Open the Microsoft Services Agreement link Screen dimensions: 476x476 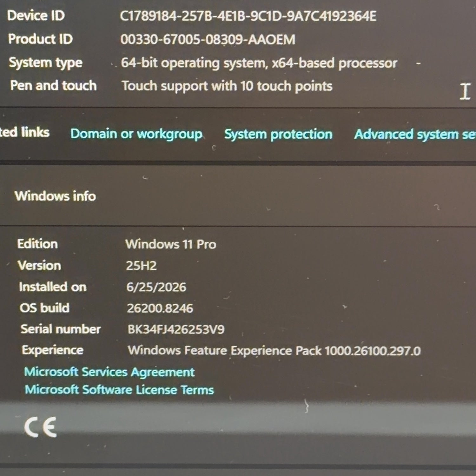pyautogui.click(x=109, y=372)
